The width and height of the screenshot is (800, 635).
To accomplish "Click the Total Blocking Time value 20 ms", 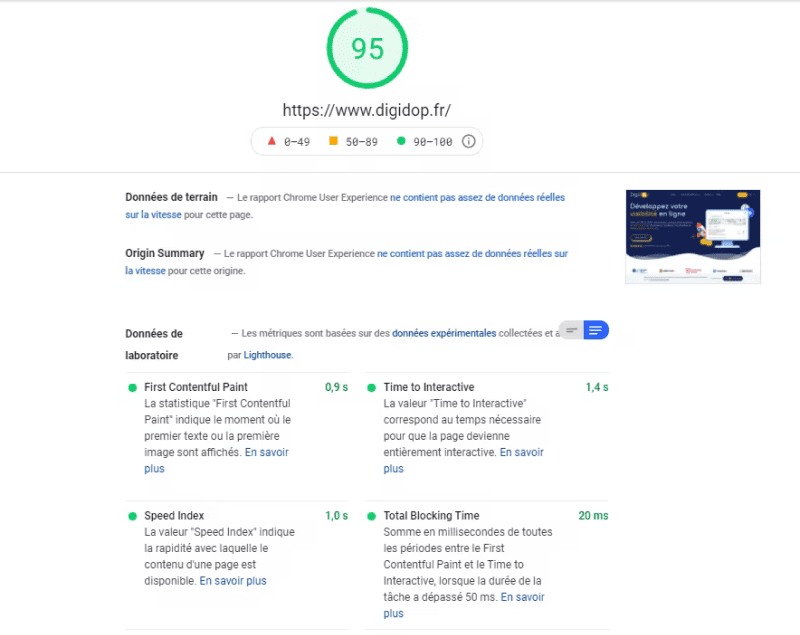I will [x=593, y=516].
